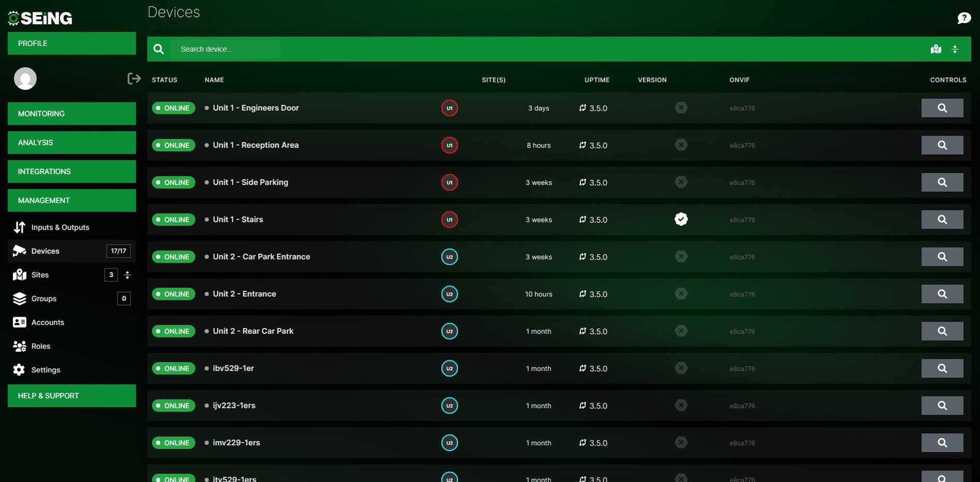Toggle ONVIF X icon for Unit 1 - Engineers Door
This screenshot has height=482, width=980.
click(x=681, y=108)
